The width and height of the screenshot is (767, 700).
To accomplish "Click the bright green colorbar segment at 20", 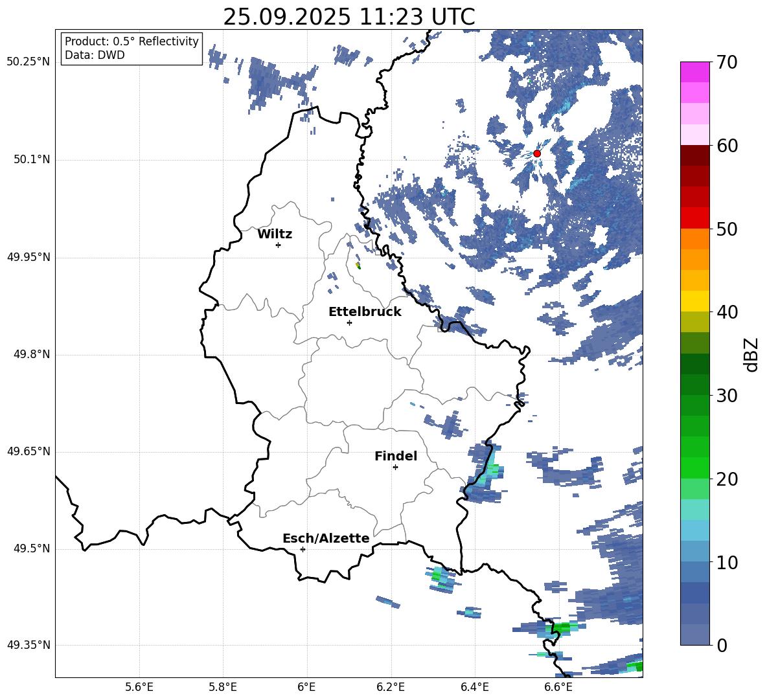I will (x=694, y=468).
